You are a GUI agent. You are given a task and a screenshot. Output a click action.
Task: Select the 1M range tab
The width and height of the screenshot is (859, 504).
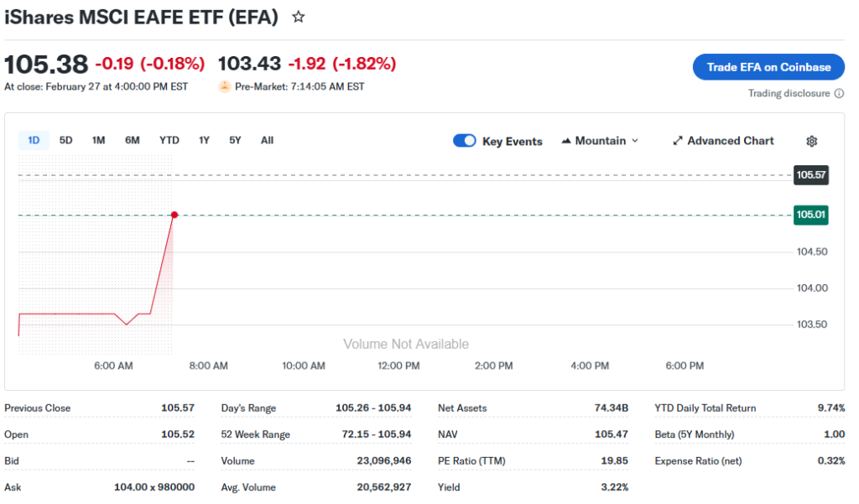tap(98, 141)
